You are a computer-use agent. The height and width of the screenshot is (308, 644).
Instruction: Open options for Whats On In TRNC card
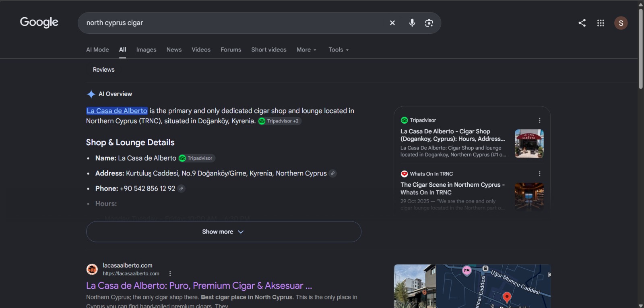pos(539,174)
